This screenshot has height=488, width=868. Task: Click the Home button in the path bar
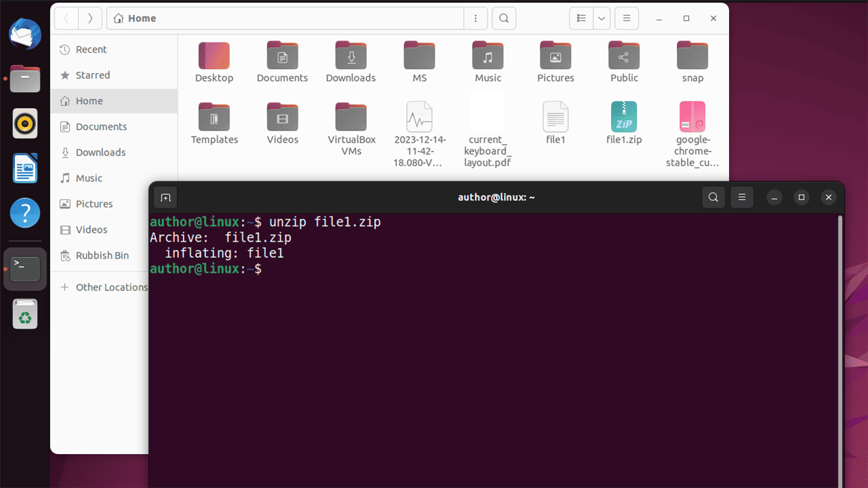coord(134,18)
